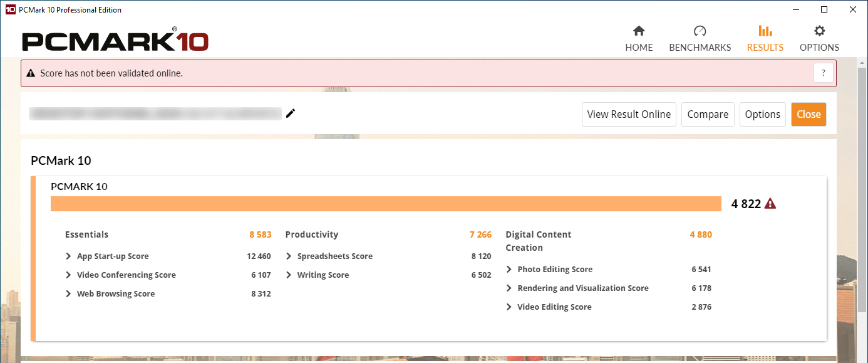Click the PCMark 10 app icon in the title bar
868x363 pixels.
(x=10, y=9)
